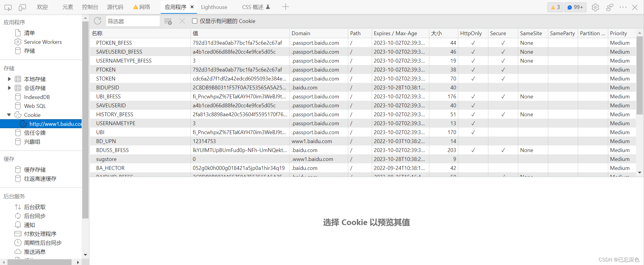Switch to CSS 概述 tab
The height and width of the screenshot is (265, 644).
pyautogui.click(x=256, y=7)
